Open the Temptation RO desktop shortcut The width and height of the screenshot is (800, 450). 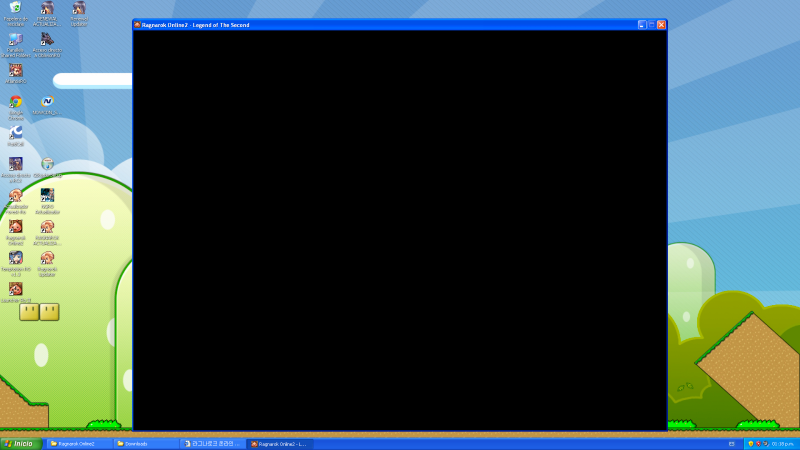click(16, 263)
